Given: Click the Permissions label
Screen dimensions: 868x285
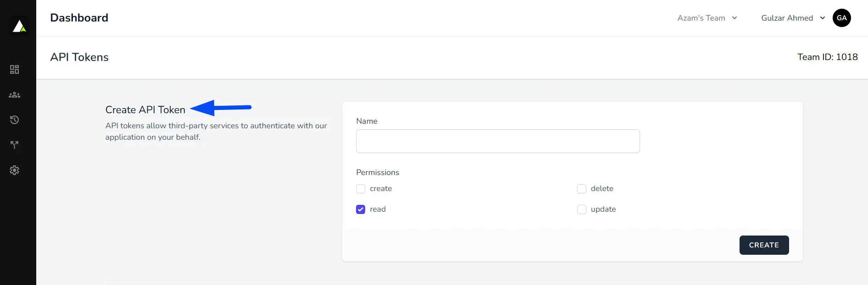Looking at the screenshot, I should tap(378, 172).
